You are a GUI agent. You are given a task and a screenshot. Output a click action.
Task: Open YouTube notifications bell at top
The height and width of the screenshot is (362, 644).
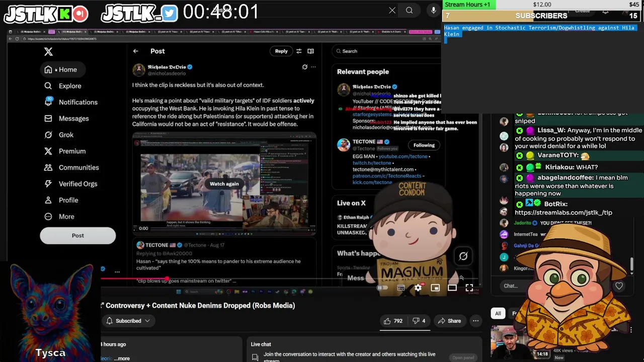coord(605,11)
